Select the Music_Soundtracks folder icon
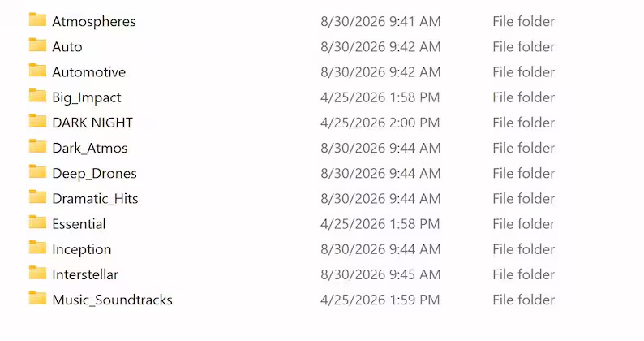 click(x=37, y=298)
